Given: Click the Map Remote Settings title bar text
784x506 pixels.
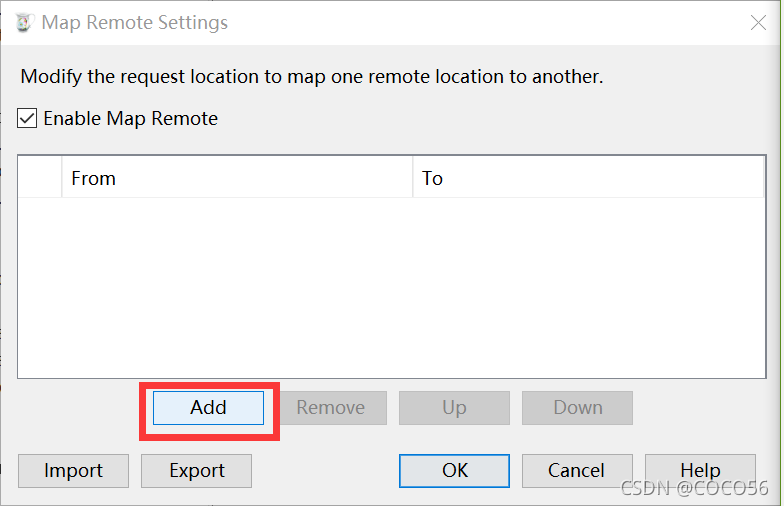Looking at the screenshot, I should (134, 22).
